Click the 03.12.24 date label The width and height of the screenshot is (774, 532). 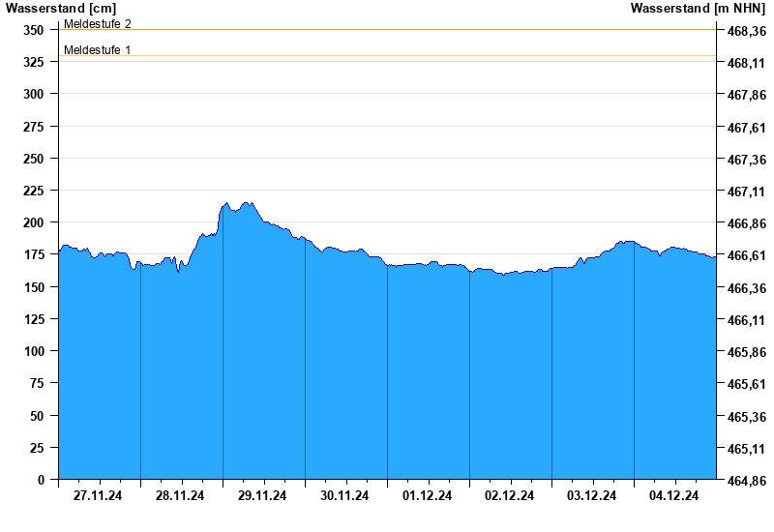pos(592,496)
